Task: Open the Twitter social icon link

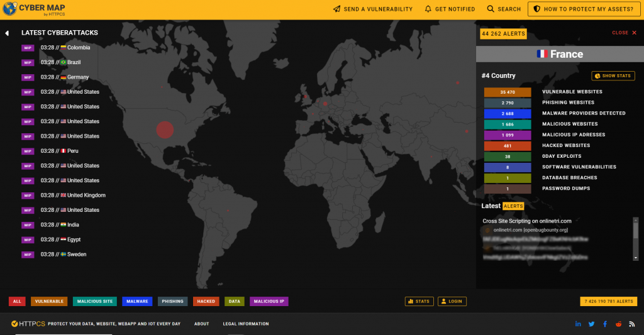Action: tap(591, 324)
